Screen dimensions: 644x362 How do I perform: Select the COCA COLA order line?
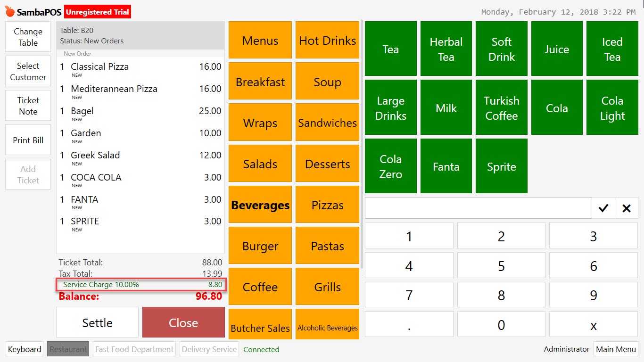tap(140, 180)
